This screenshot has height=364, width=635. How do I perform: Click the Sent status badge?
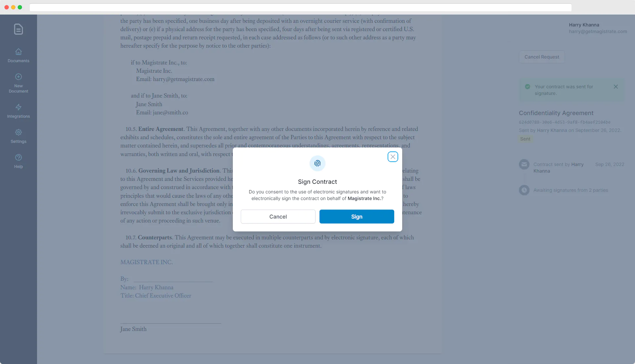pyautogui.click(x=525, y=139)
